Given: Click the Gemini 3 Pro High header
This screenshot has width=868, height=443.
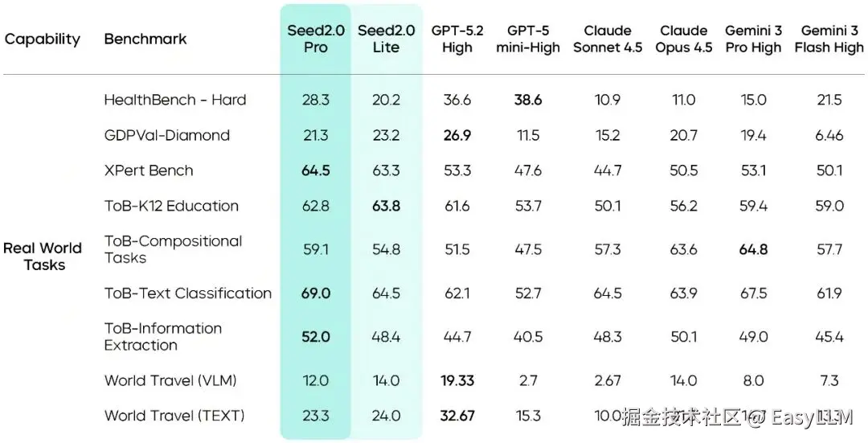Looking at the screenshot, I should coord(753,39).
